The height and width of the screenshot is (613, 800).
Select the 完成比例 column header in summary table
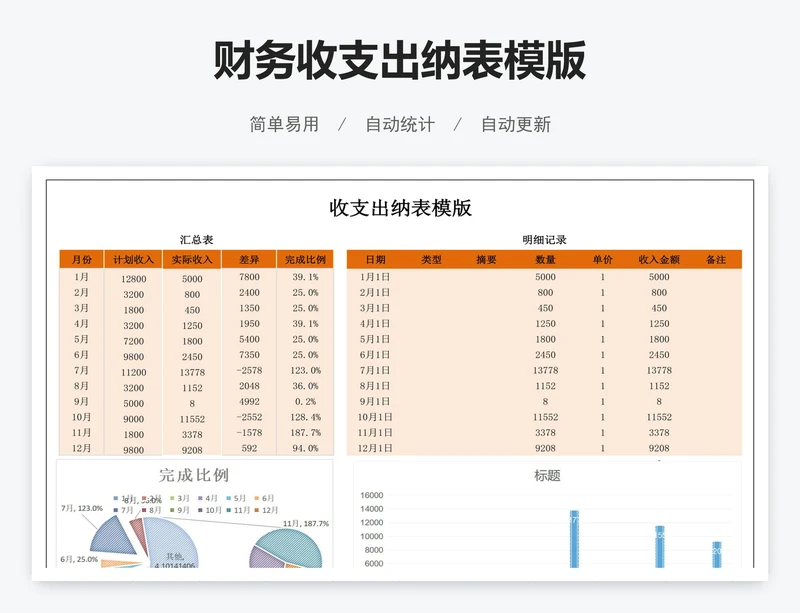pos(305,259)
